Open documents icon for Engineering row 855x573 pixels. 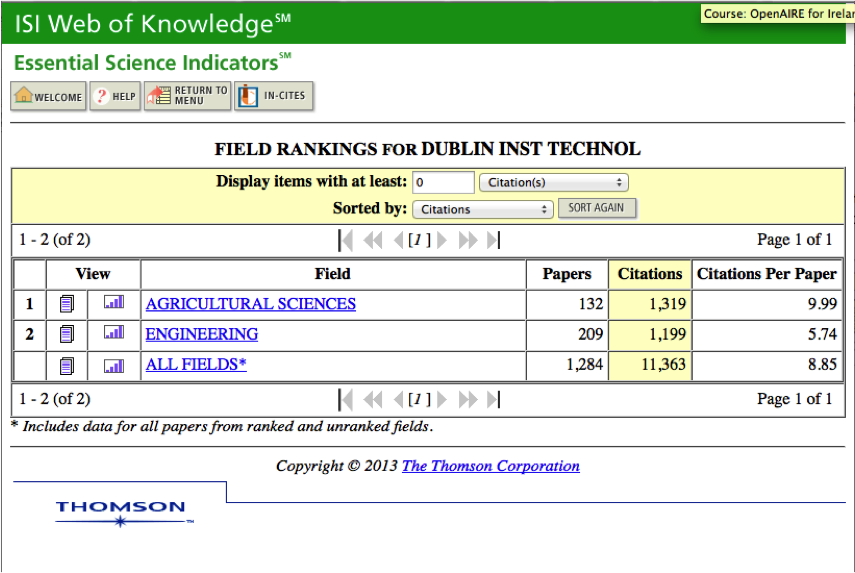pyautogui.click(x=67, y=334)
